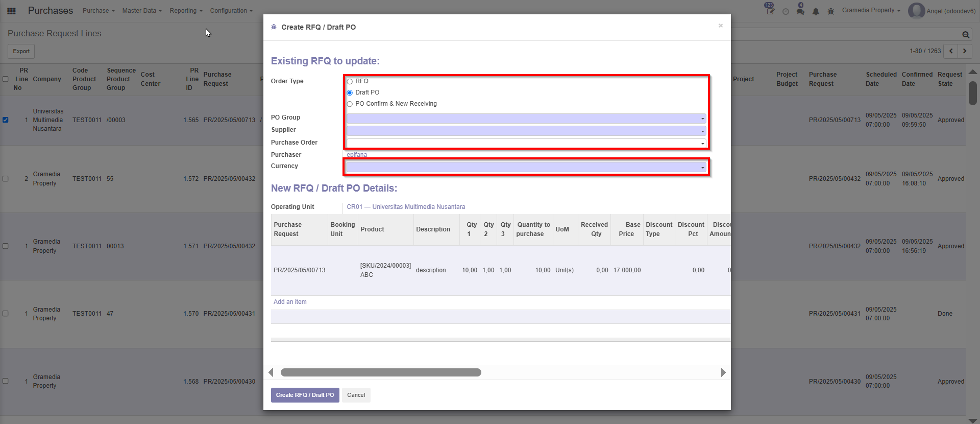This screenshot has height=424, width=980.
Task: Click the Cost Center column header
Action: [151, 79]
